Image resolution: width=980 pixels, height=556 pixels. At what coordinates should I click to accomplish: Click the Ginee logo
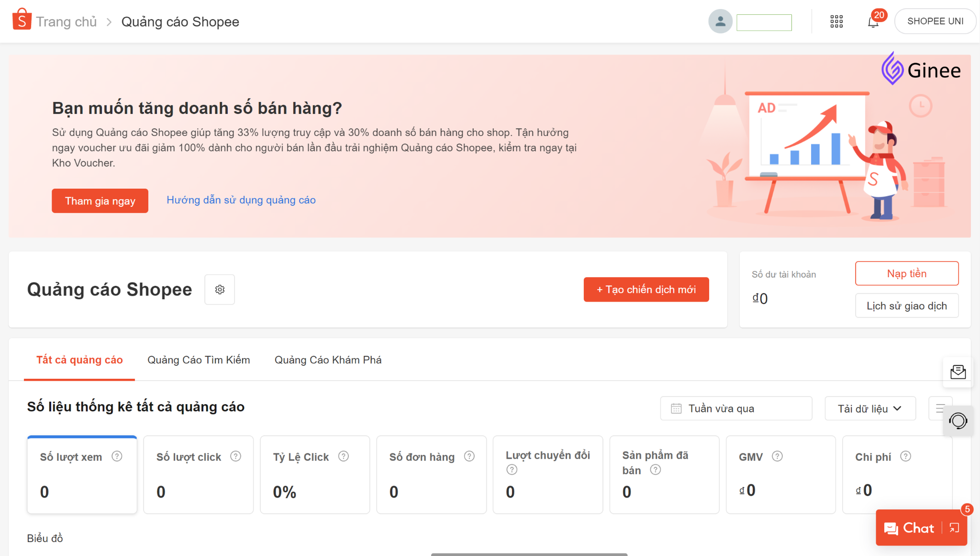[921, 69]
